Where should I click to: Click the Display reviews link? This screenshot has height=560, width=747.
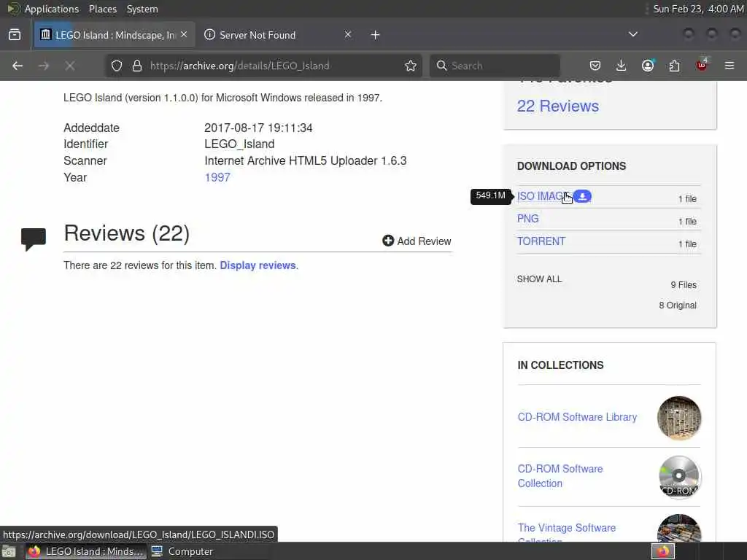pyautogui.click(x=258, y=265)
